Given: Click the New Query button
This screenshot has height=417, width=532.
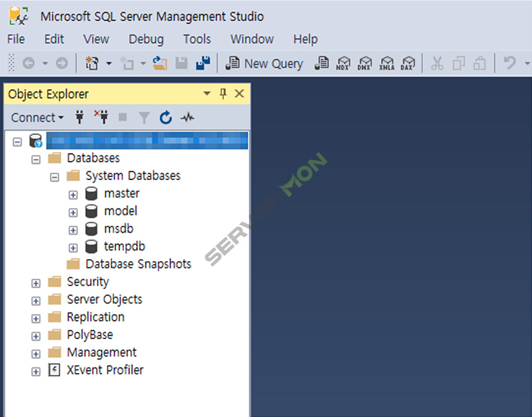Looking at the screenshot, I should tap(264, 64).
